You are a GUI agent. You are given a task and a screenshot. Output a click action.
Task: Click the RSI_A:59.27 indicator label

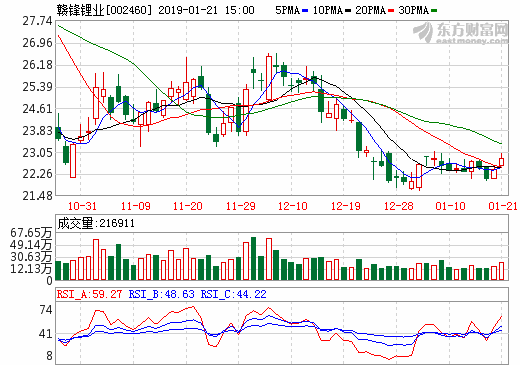[x=89, y=294]
